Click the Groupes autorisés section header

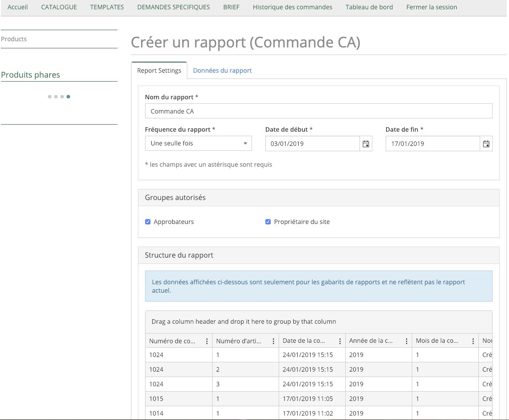point(319,197)
